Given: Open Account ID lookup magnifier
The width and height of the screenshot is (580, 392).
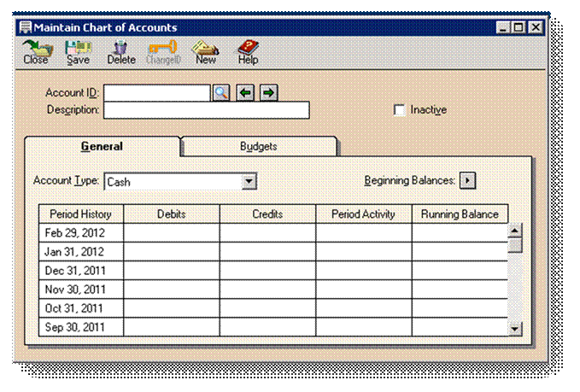Looking at the screenshot, I should point(221,92).
